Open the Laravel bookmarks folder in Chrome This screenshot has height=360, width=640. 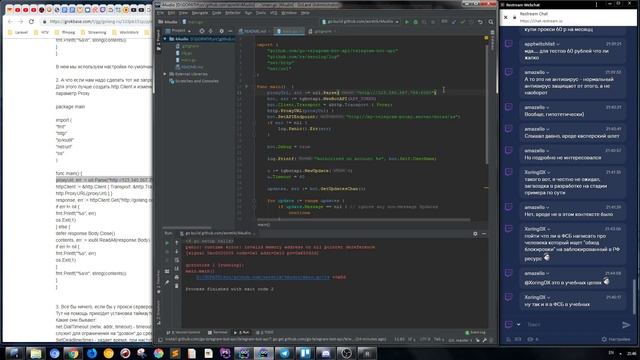pos(18,32)
